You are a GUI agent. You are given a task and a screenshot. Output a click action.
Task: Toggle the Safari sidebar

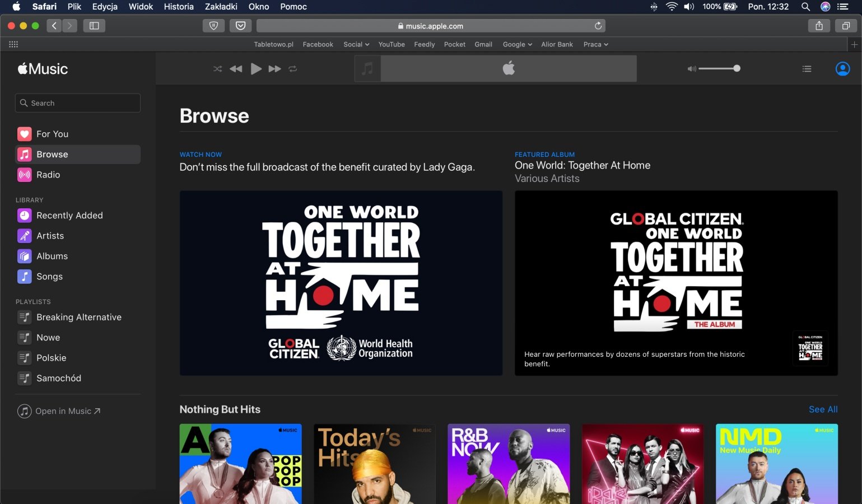(x=94, y=26)
